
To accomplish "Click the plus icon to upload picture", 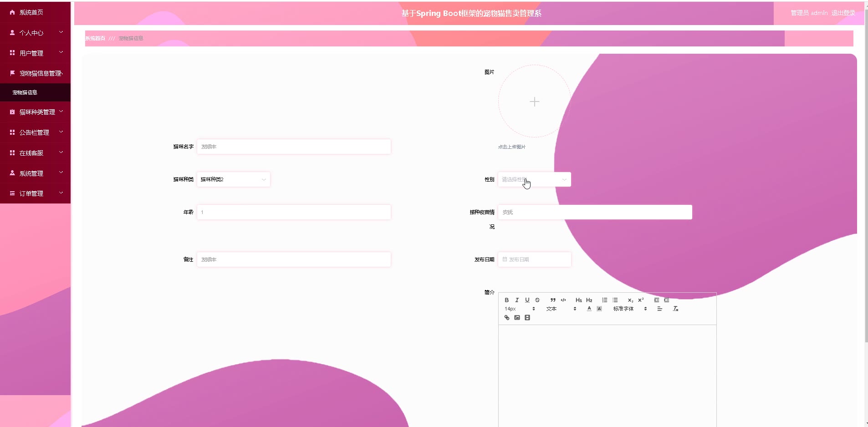I will point(535,102).
